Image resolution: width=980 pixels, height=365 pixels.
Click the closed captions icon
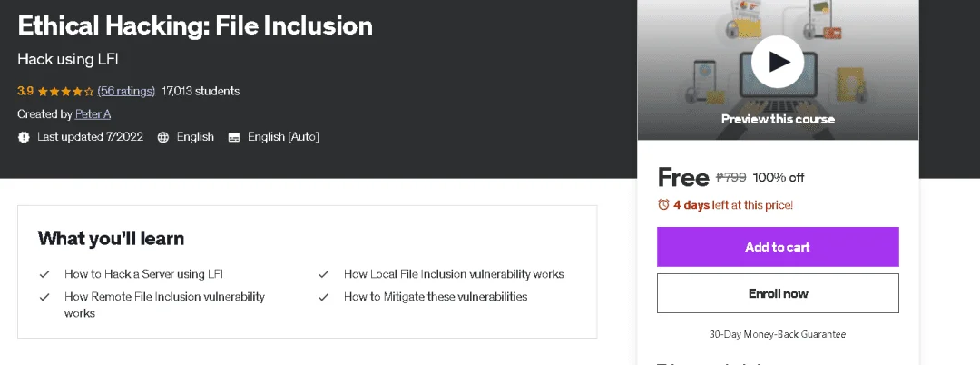click(x=234, y=137)
